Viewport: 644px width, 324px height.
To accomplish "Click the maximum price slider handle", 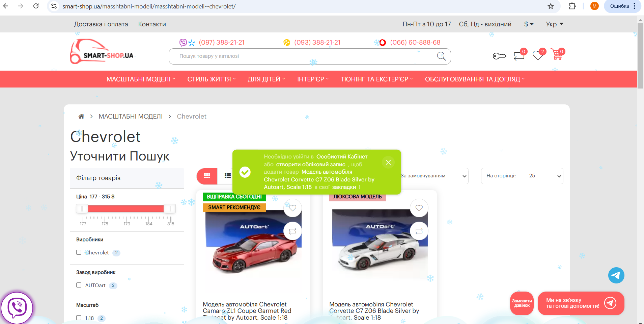I will coord(169,208).
